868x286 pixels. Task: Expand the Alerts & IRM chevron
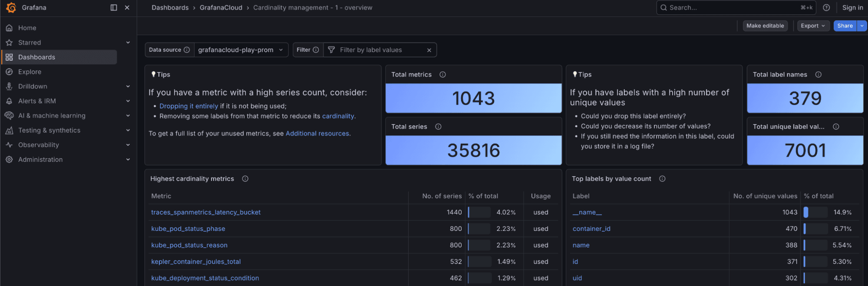128,101
